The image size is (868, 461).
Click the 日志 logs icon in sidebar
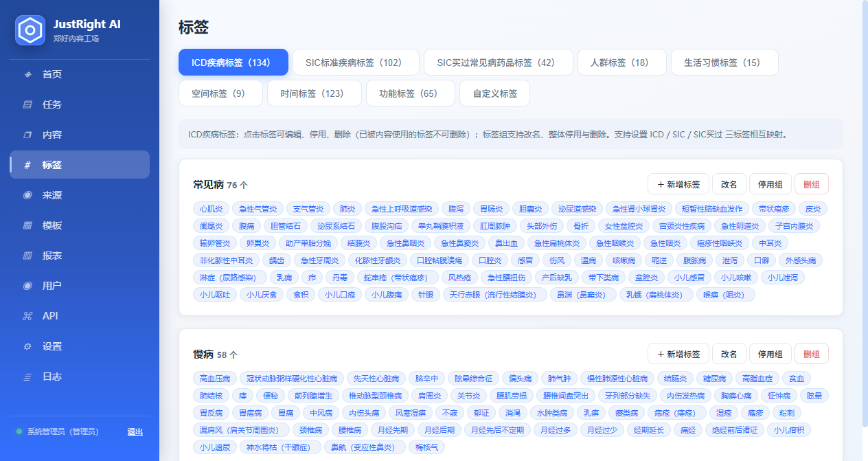pos(27,376)
